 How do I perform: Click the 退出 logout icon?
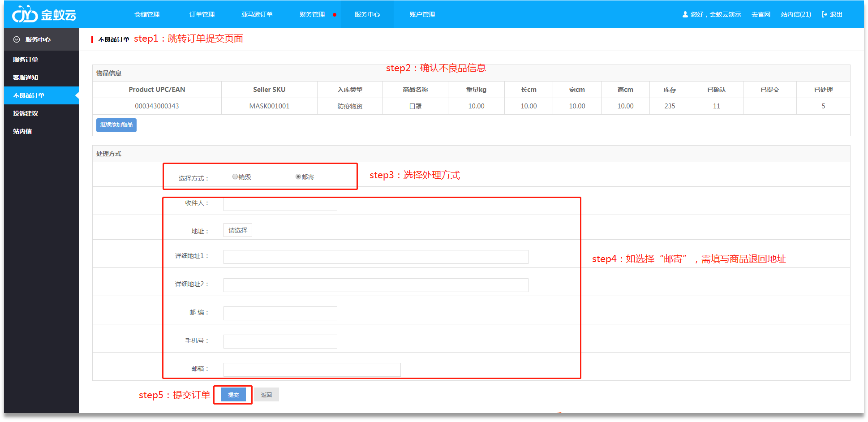coord(824,14)
